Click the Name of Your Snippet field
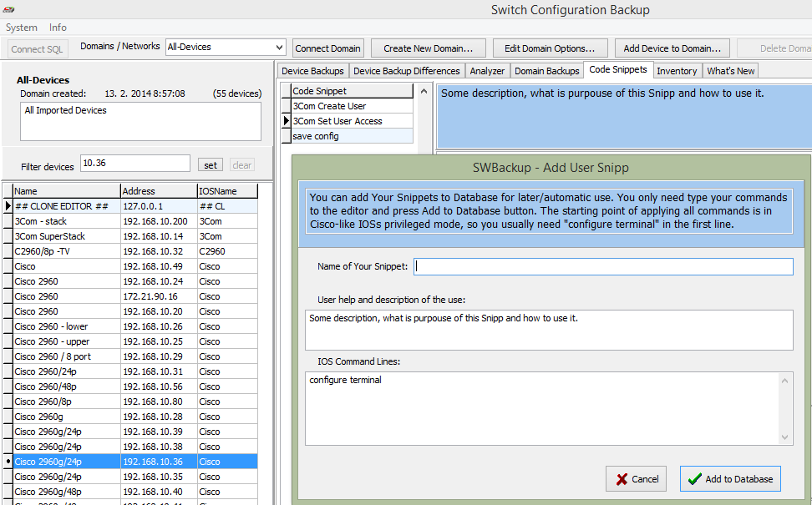 (x=603, y=266)
